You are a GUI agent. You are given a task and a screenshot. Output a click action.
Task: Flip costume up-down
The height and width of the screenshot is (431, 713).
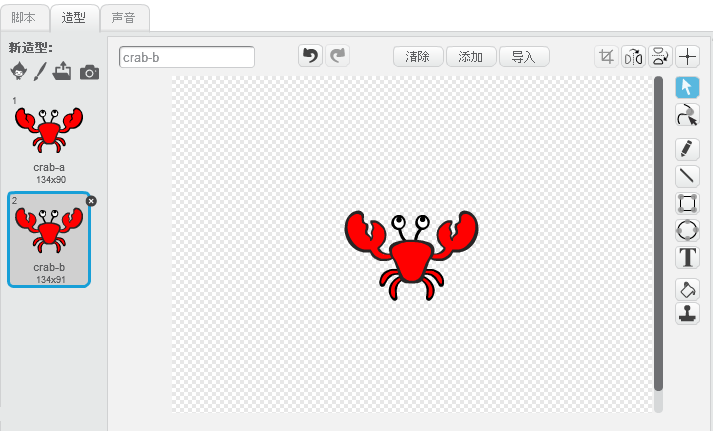pos(660,57)
